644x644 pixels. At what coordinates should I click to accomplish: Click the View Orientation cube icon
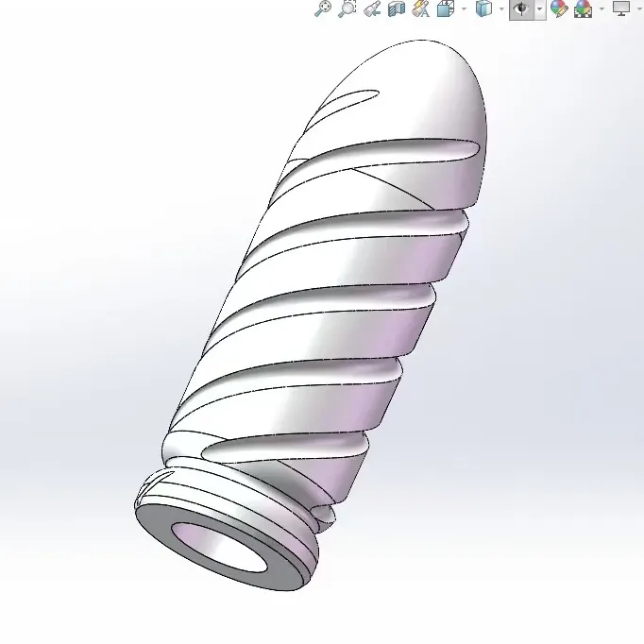pos(446,8)
